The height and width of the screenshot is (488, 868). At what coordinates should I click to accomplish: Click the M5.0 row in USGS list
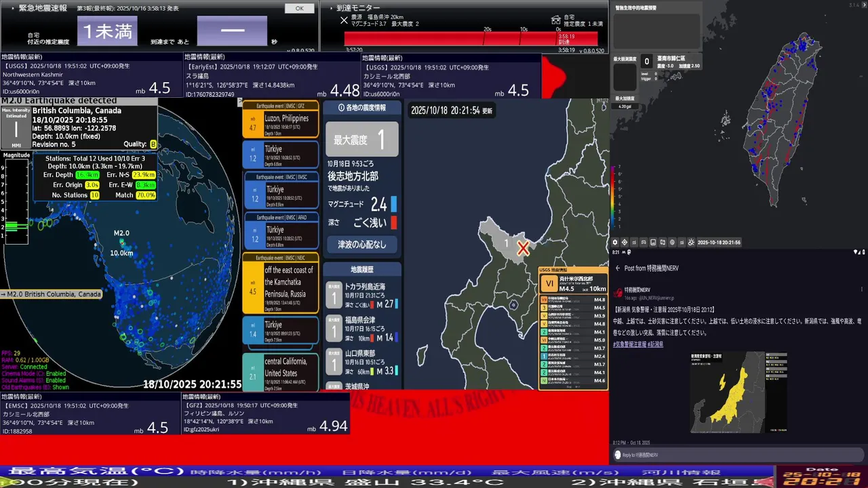coord(573,340)
